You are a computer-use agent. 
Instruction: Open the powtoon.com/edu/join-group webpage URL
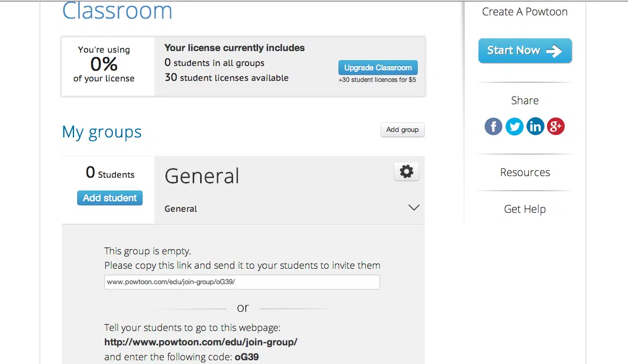point(201,342)
